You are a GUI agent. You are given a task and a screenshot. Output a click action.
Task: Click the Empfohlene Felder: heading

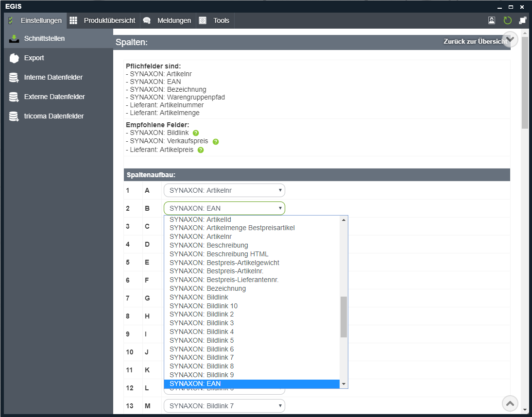pos(157,125)
